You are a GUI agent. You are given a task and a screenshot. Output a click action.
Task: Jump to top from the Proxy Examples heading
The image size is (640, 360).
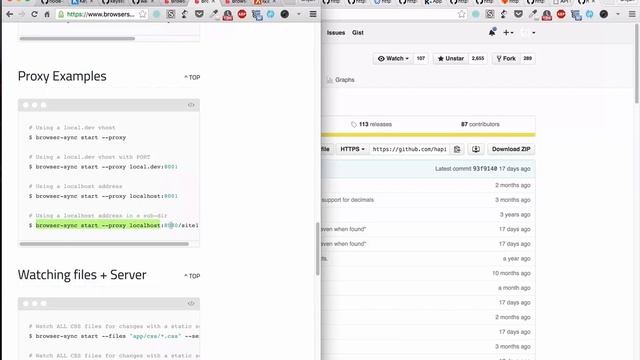tap(192, 77)
